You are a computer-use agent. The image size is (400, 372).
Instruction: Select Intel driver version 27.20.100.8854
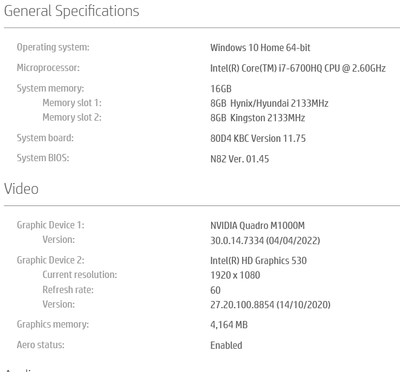(270, 305)
